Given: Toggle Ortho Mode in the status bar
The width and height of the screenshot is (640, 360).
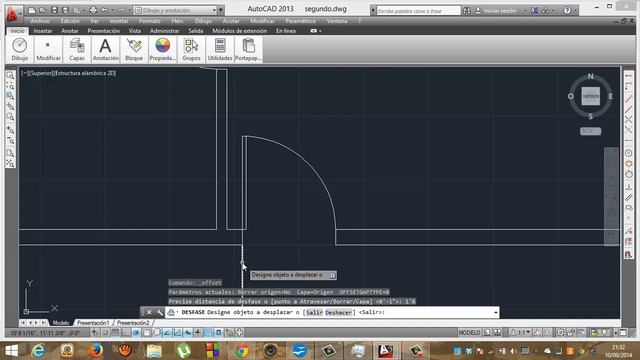Looking at the screenshot, I should tap(126, 333).
